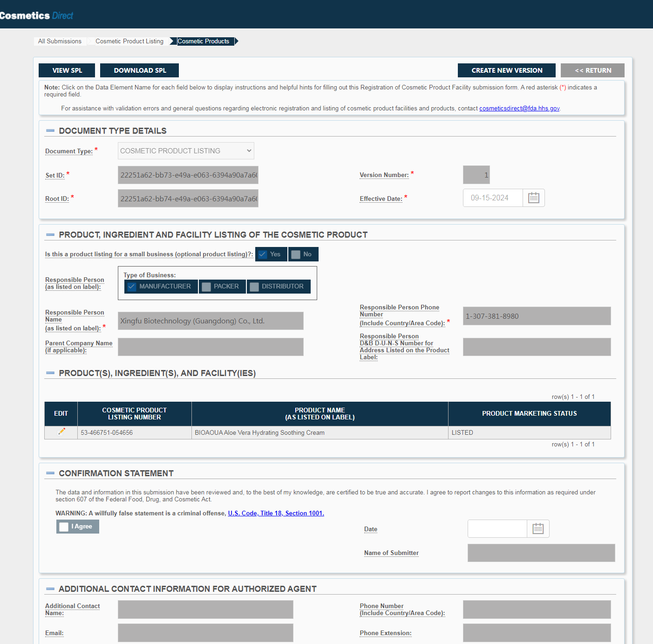The image size is (653, 644).
Task: Go to All Submissions breadcrumb
Action: click(60, 41)
